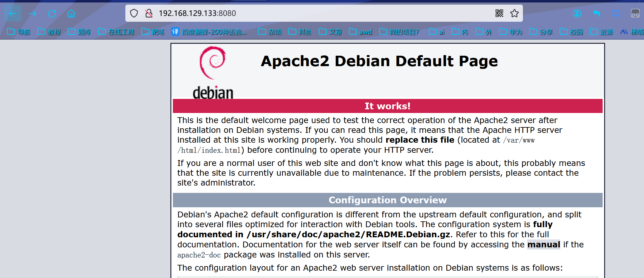Click '/usr/share/doc/apache2/README.Debian.gz' bold text
Viewport: 644px width, 278px height.
(349, 235)
